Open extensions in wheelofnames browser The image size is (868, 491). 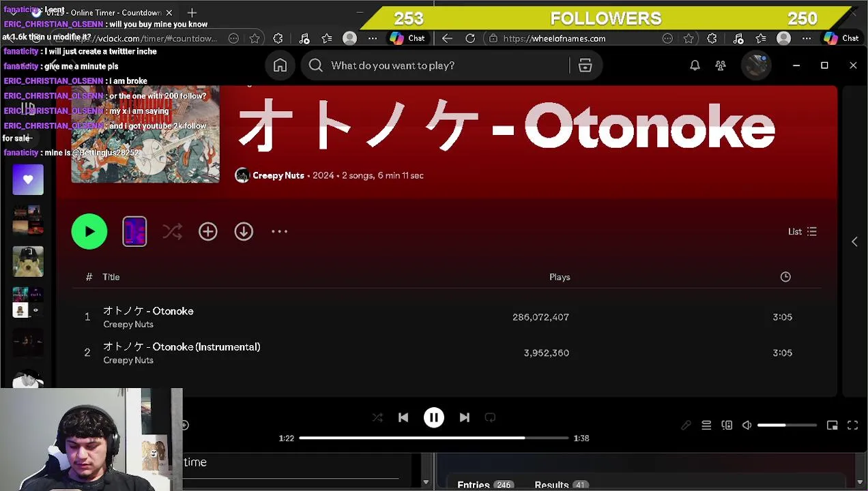click(x=712, y=38)
